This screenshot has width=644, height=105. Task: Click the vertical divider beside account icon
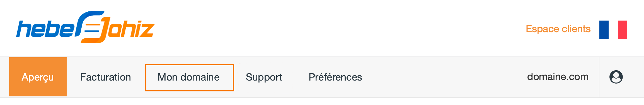point(599,77)
